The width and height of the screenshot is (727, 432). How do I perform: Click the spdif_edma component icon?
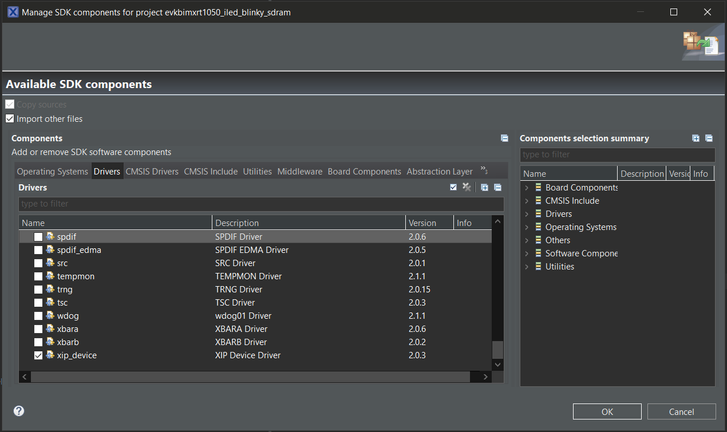pyautogui.click(x=50, y=249)
